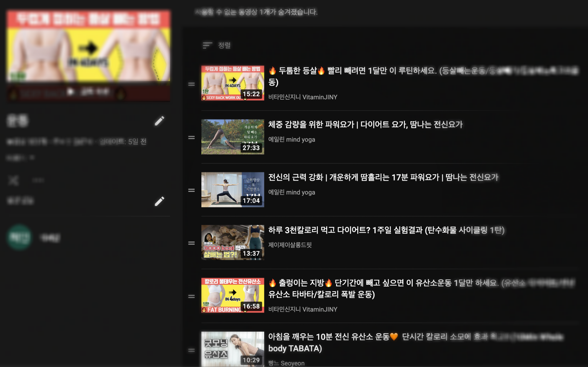Open thumbnail of 17:04 yoga video
This screenshot has height=367, width=588.
[x=233, y=190]
